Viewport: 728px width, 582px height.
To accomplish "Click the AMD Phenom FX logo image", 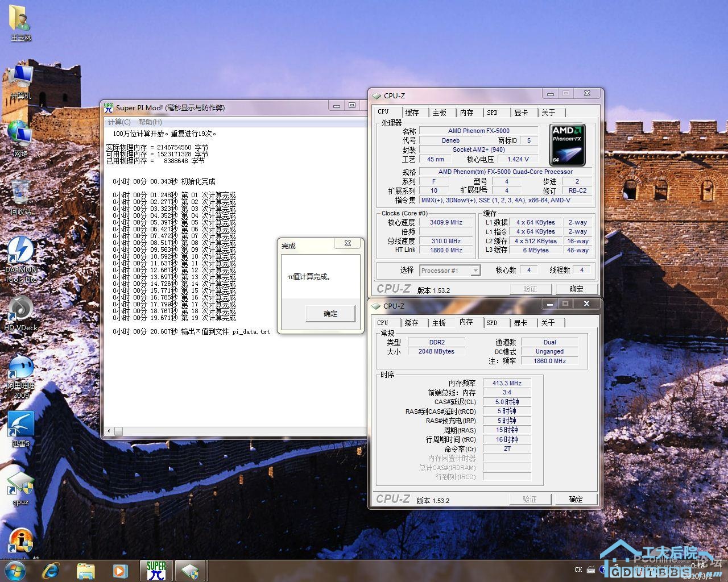I will click(x=567, y=145).
